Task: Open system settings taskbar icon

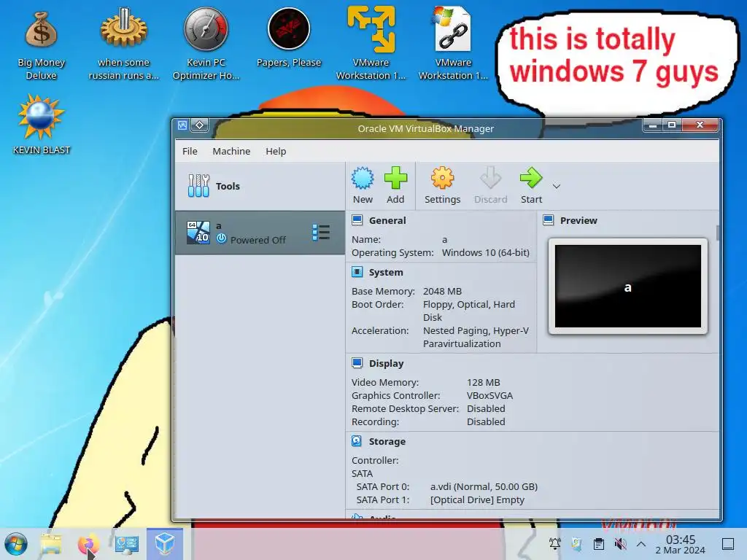Action: [126, 544]
